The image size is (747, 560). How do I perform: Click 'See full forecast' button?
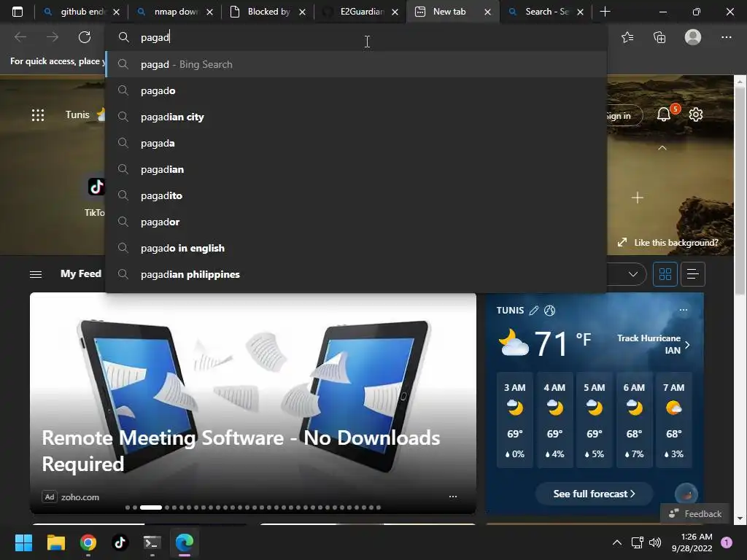[x=594, y=494]
